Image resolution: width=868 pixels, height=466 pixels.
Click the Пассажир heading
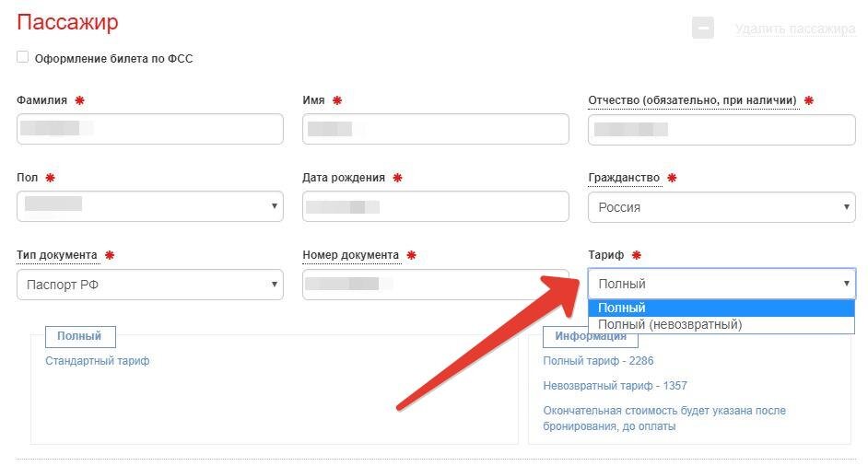coord(67,23)
